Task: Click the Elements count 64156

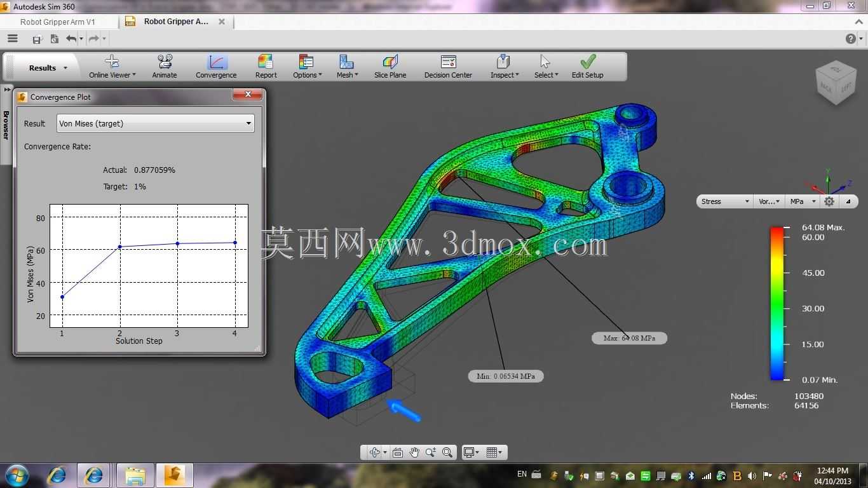Action: tap(806, 405)
